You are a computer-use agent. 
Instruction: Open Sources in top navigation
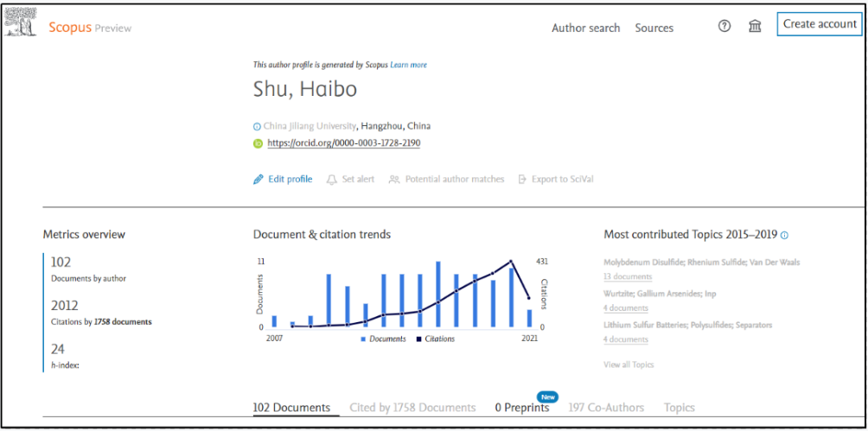[654, 28]
